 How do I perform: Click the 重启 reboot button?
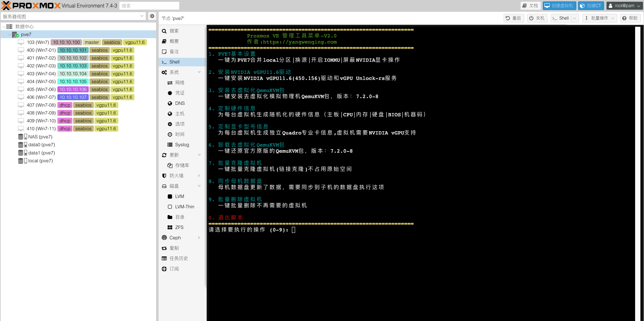click(x=513, y=18)
